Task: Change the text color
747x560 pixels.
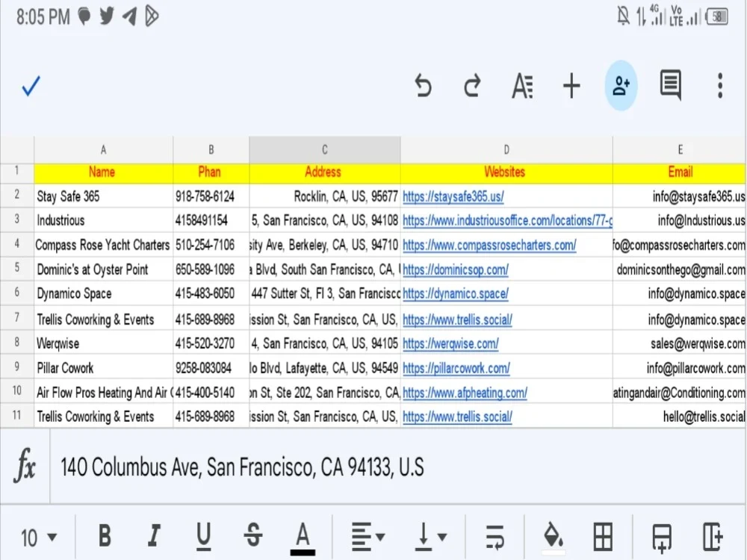Action: tap(303, 537)
